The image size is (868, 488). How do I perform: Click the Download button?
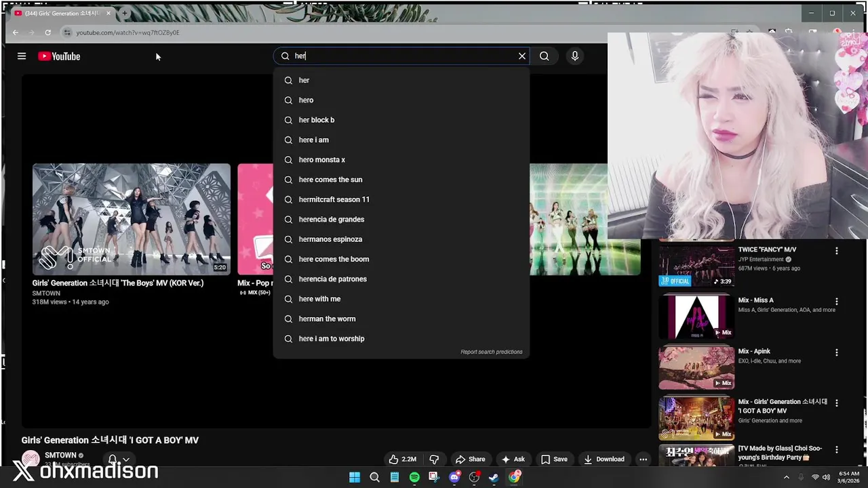(604, 459)
